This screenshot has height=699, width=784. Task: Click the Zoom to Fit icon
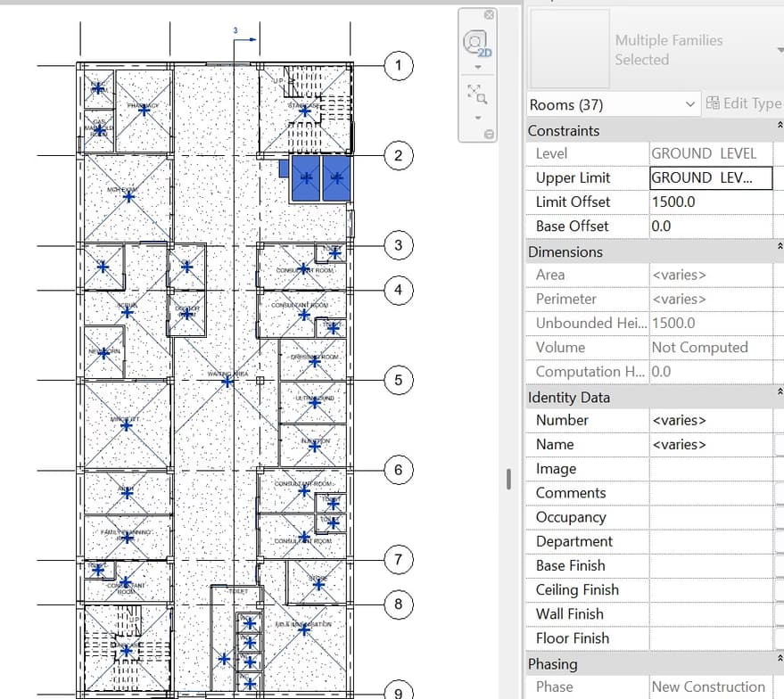(476, 94)
